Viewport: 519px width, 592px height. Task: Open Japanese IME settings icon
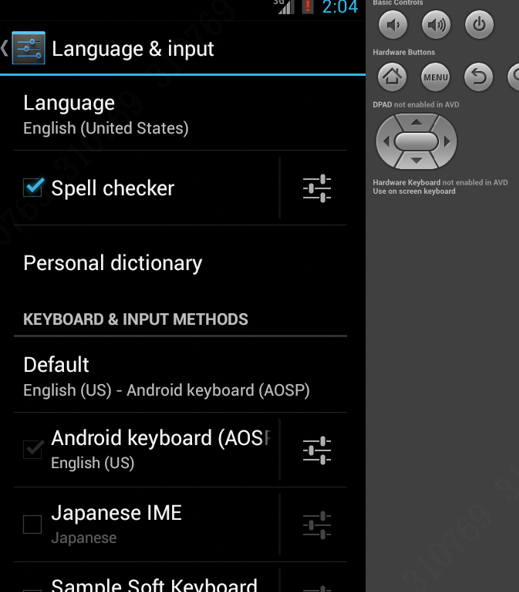click(x=317, y=525)
